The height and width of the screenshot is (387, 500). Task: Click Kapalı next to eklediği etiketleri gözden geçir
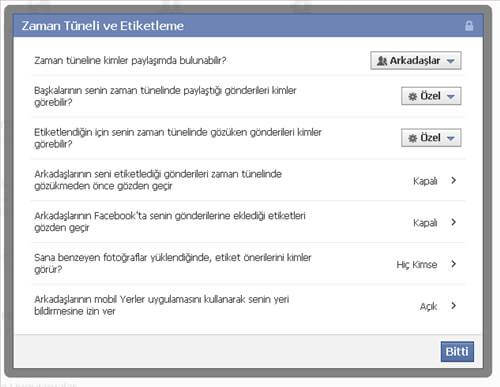coord(425,223)
